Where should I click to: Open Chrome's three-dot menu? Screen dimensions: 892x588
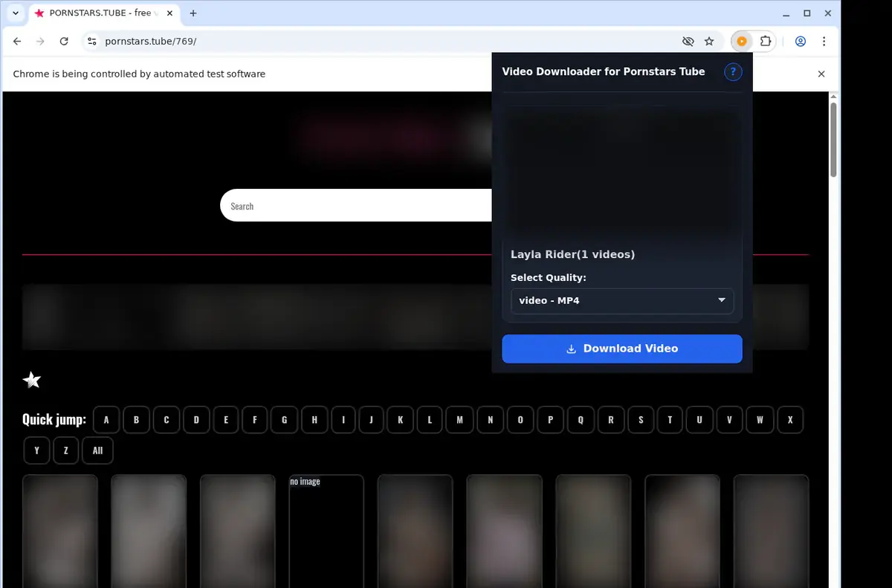click(824, 42)
